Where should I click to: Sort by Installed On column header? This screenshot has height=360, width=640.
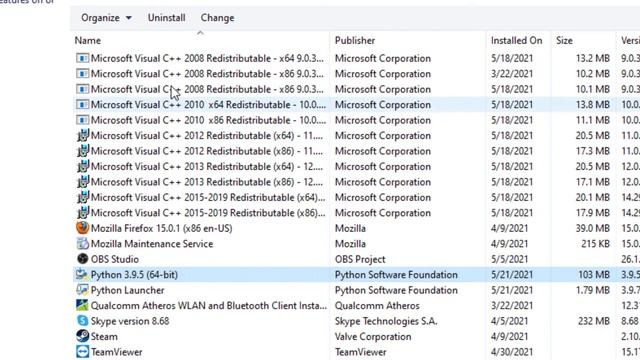516,40
